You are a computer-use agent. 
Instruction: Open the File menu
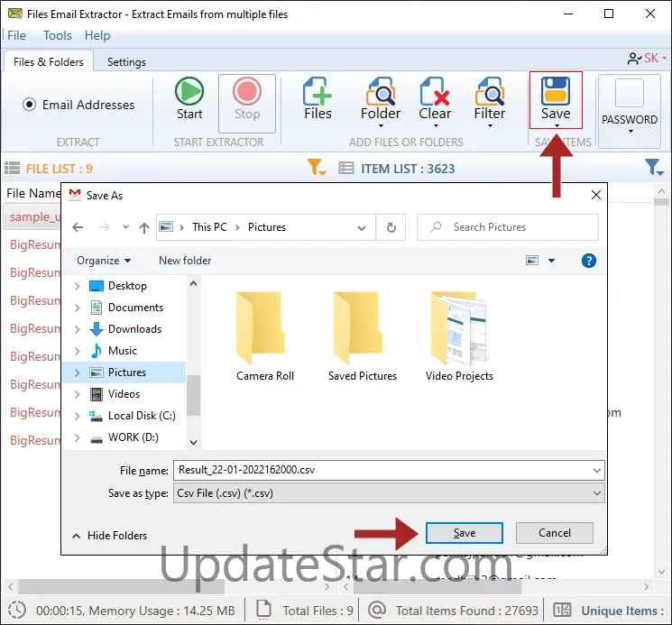click(17, 35)
